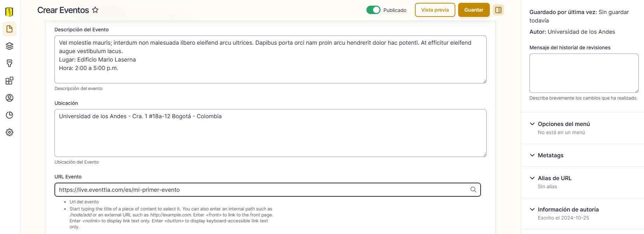Click the Guardar button

(474, 10)
